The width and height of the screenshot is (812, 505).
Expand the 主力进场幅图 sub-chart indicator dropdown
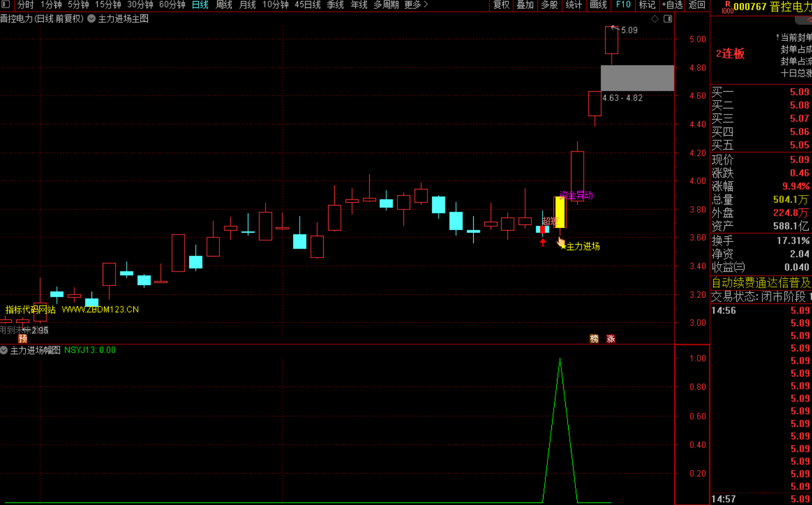[x=4, y=350]
